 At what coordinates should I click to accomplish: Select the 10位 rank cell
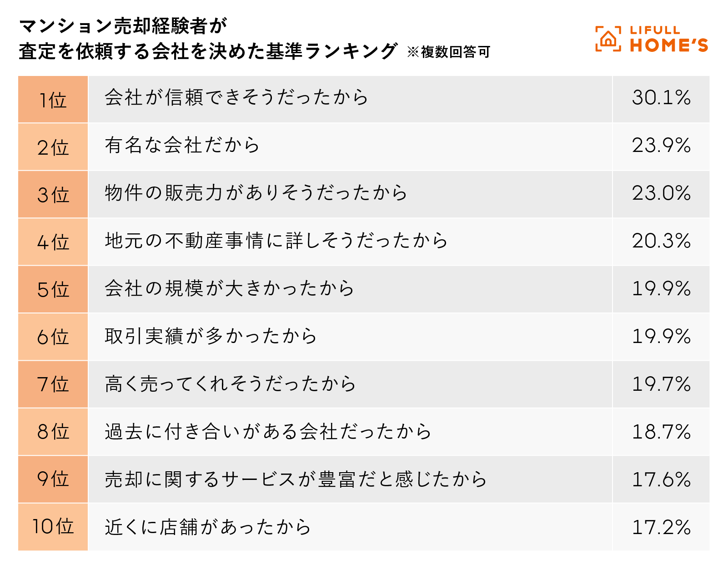[x=53, y=527]
